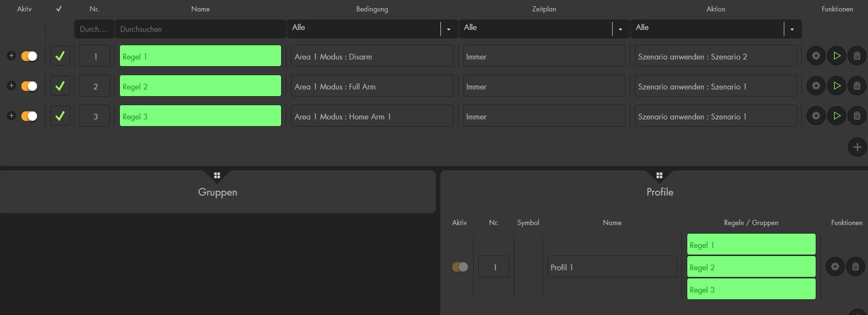This screenshot has width=868, height=315.
Task: Click green Regel 1 name in rules table
Action: point(200,56)
